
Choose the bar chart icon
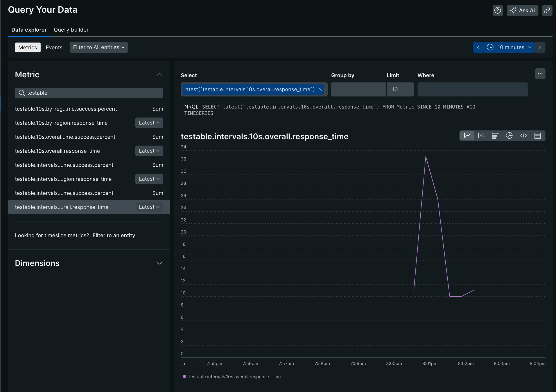pyautogui.click(x=495, y=136)
